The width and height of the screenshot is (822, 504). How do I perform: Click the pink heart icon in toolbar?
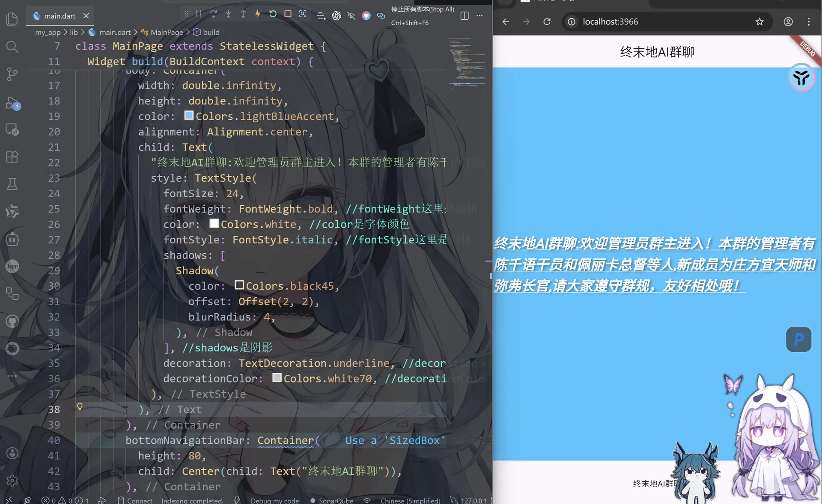click(x=366, y=16)
